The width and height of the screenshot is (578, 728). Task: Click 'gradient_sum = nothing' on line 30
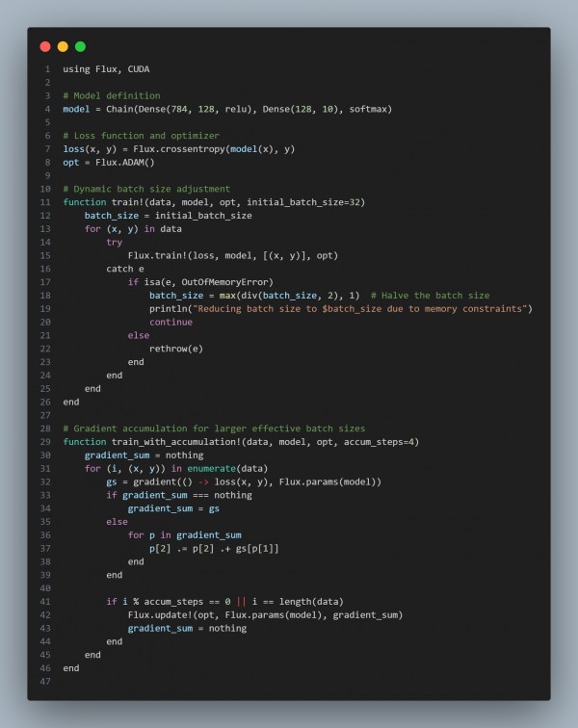coord(144,455)
